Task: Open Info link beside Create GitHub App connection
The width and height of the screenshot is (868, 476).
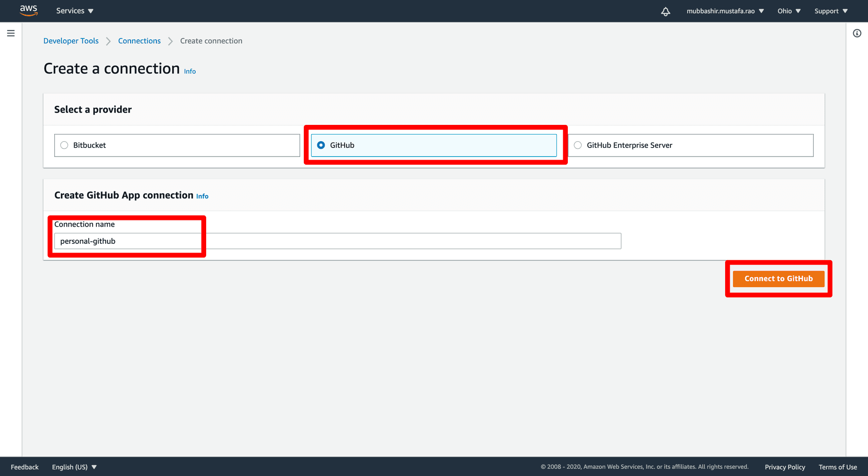Action: [202, 196]
